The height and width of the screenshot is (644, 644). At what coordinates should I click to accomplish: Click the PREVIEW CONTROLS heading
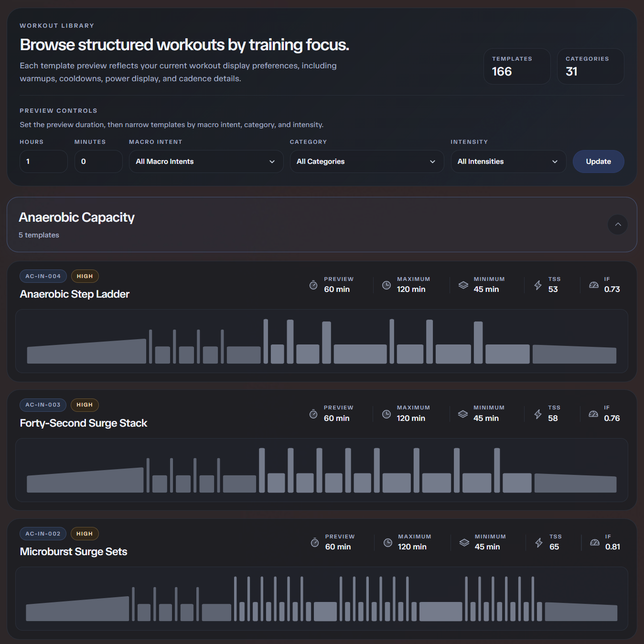point(58,111)
